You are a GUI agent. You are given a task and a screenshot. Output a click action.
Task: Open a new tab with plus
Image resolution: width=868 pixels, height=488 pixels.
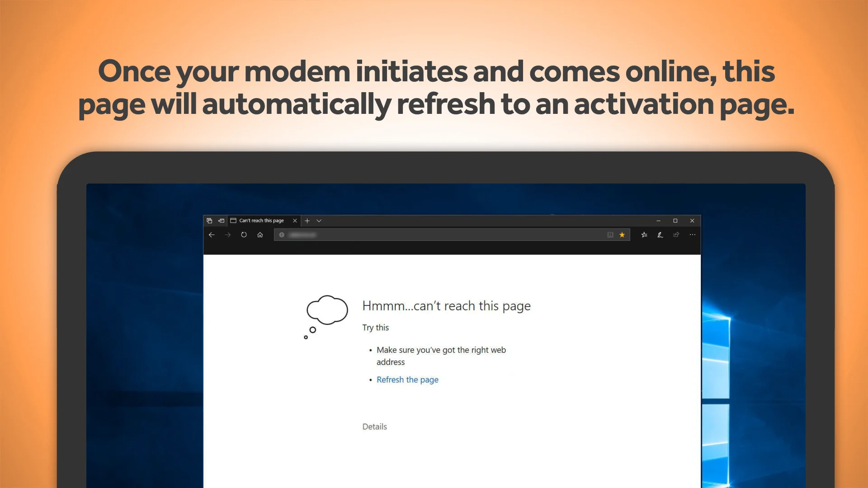[307, 221]
